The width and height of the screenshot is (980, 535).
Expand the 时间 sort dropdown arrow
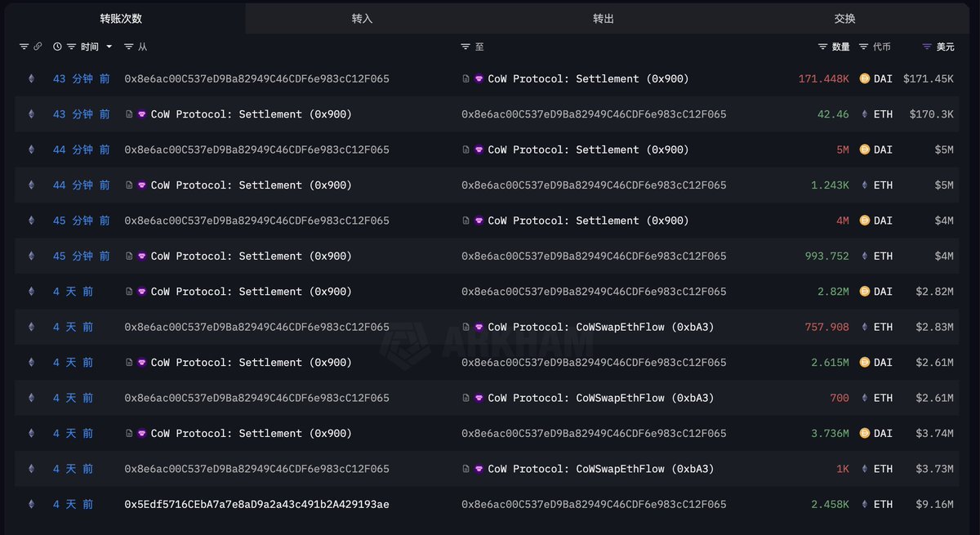coord(109,47)
